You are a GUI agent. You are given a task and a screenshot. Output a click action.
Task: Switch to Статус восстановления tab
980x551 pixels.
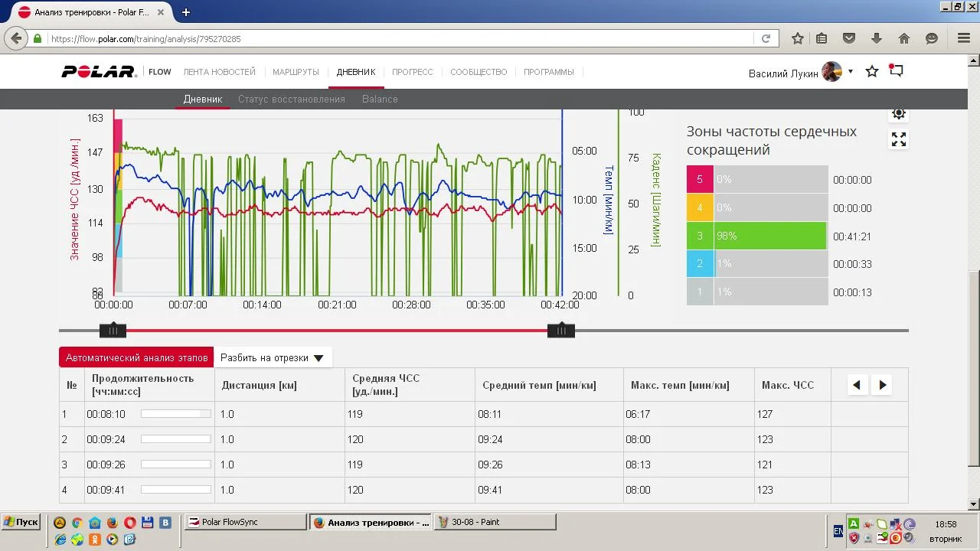click(x=291, y=99)
